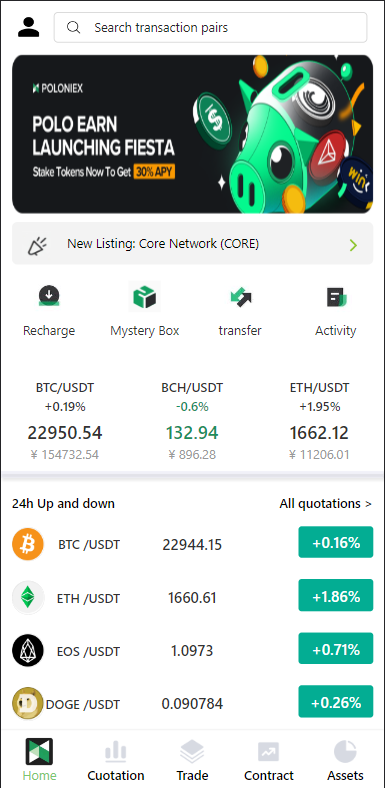Click the EOS coin logo

point(28,650)
